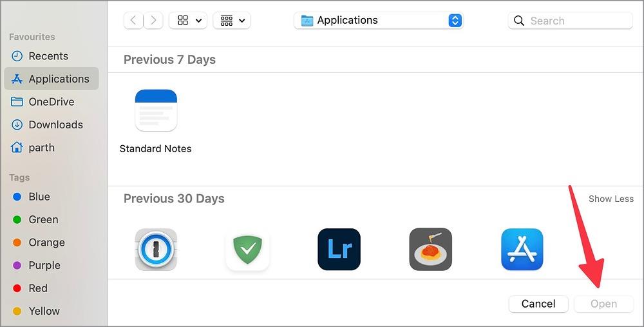This screenshot has width=644, height=327.
Task: Select the AdGuard green shield app icon
Action: 248,249
